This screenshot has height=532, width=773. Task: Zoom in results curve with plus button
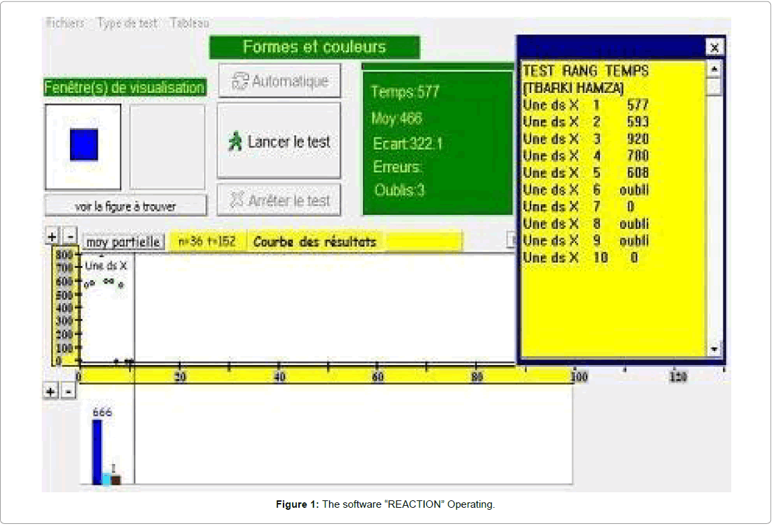tap(52, 236)
